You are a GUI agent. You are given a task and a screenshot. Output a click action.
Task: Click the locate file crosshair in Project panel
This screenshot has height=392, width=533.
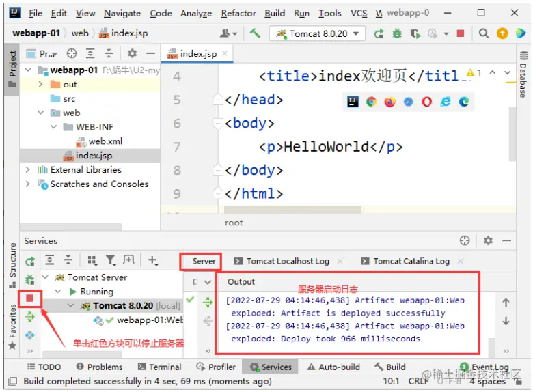[x=71, y=53]
